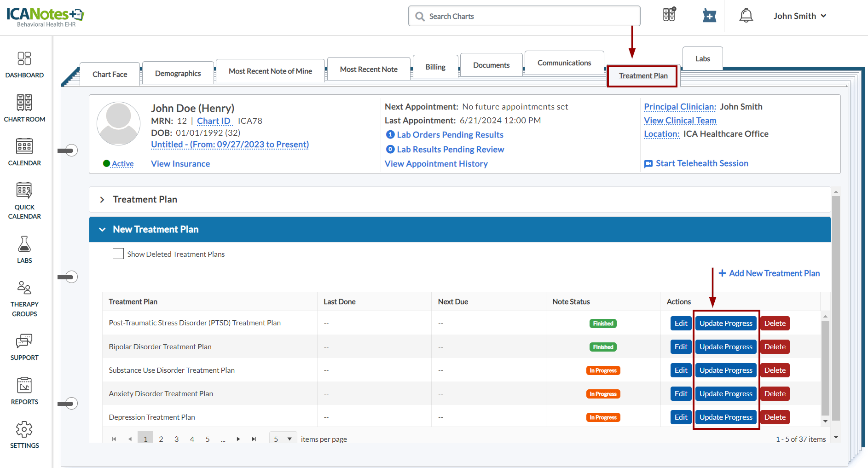Click the Search Charts input field
This screenshot has height=468, width=868.
(525, 16)
